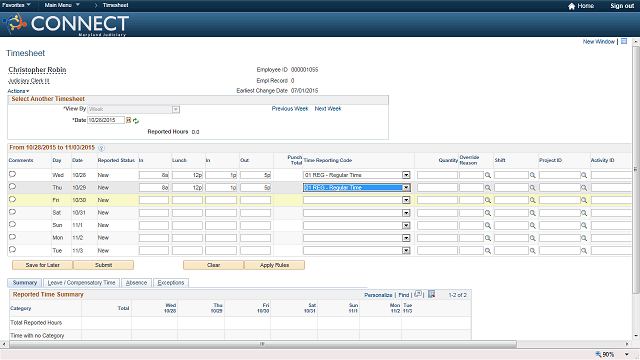Click the Override Reason lookup magnifier on Wed row
This screenshot has height=360, width=640.
[x=488, y=175]
